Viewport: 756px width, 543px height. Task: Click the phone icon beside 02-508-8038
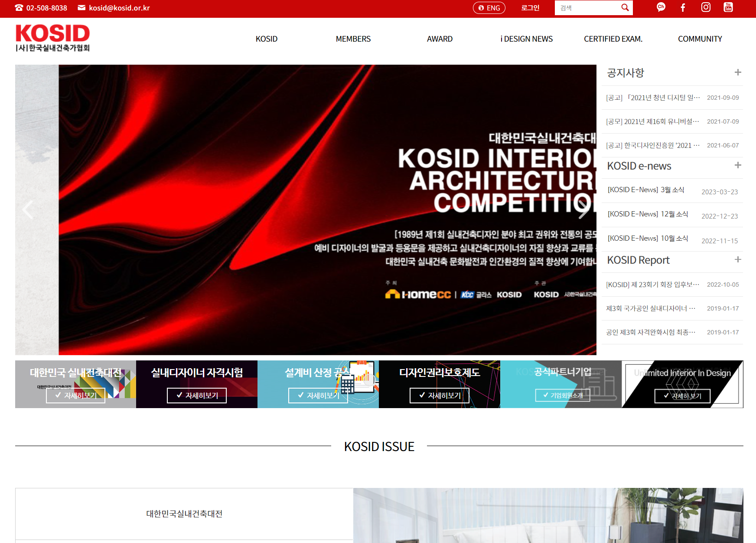click(19, 8)
